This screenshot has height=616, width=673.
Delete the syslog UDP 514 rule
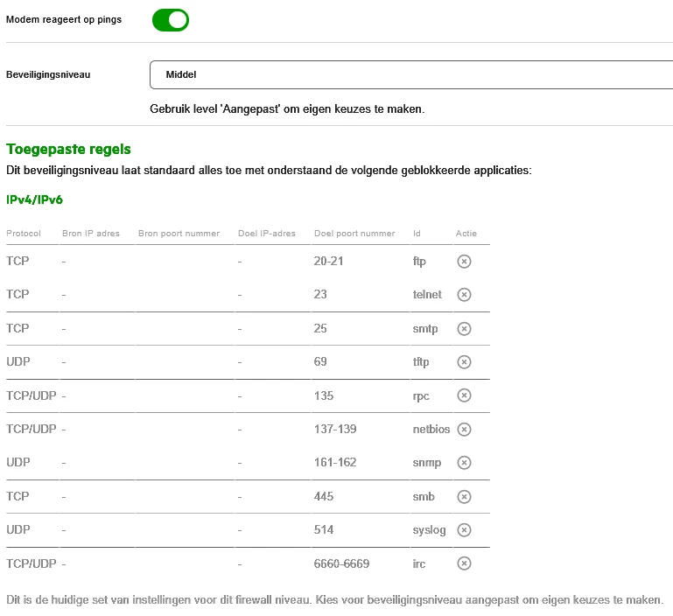(x=465, y=529)
